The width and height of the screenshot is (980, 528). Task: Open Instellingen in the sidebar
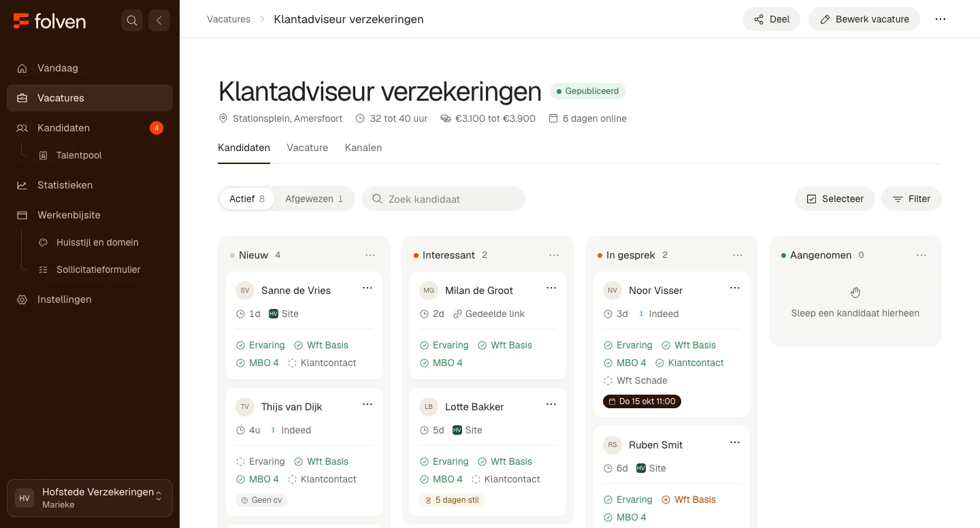(90, 299)
